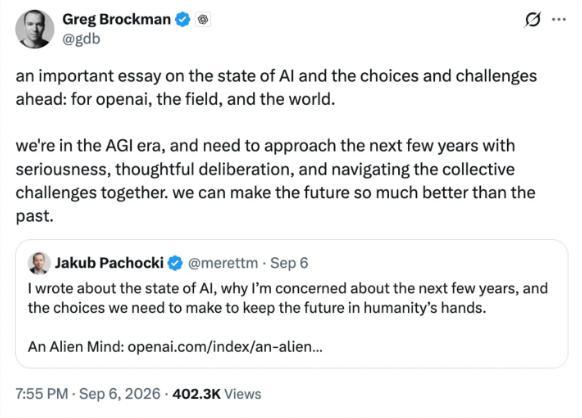Open the three-dot more options menu

point(559,19)
